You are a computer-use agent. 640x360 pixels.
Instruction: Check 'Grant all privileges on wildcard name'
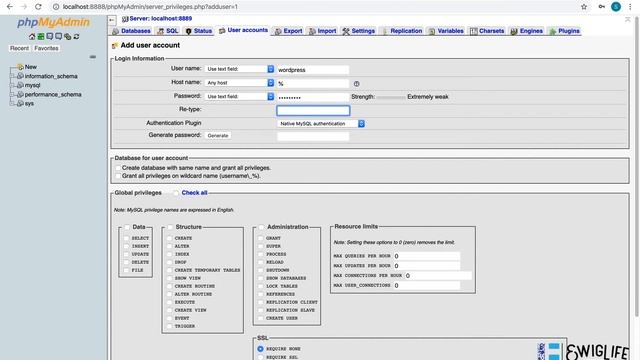118,176
